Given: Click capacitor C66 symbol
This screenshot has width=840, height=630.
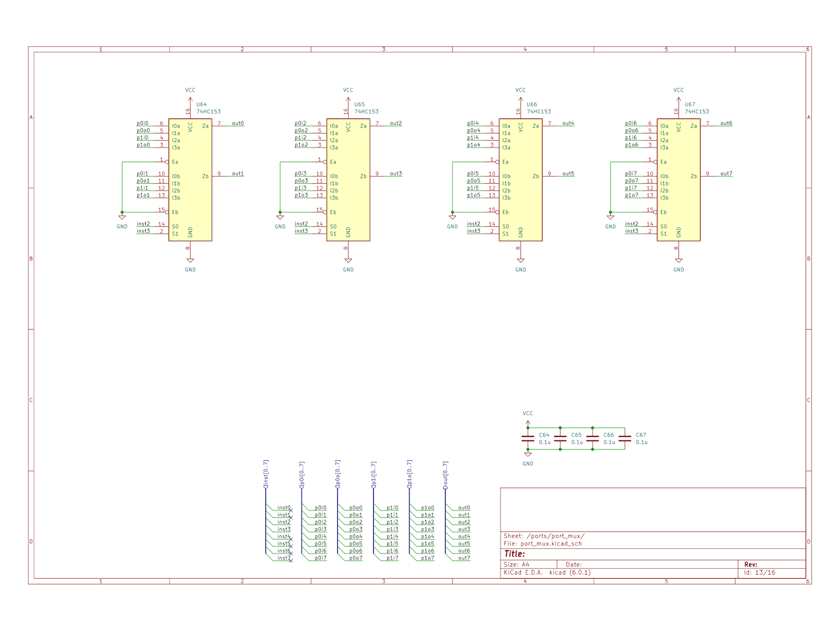Looking at the screenshot, I should (x=593, y=438).
